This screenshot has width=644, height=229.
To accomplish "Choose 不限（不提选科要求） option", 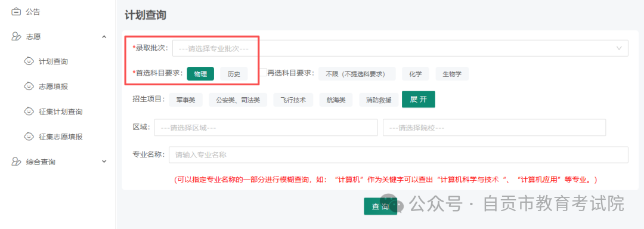I will (x=357, y=74).
